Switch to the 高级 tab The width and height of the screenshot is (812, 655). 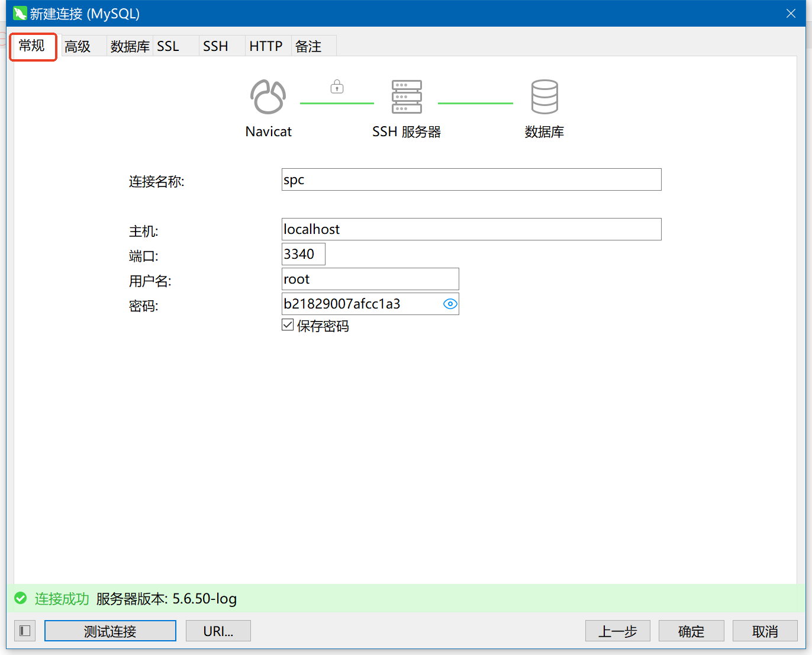(x=78, y=46)
